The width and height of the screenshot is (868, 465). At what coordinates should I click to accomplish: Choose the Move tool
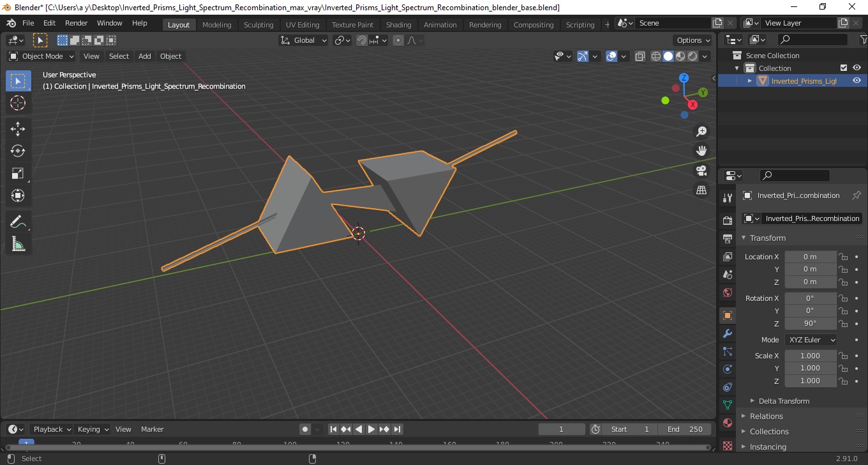click(x=18, y=129)
